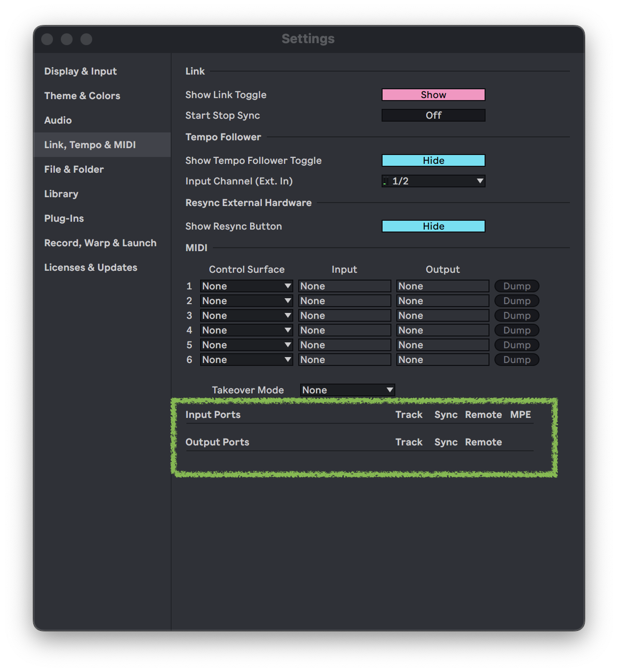Viewport: 618px width, 672px height.
Task: Click the Dump button in row 1
Action: click(517, 286)
